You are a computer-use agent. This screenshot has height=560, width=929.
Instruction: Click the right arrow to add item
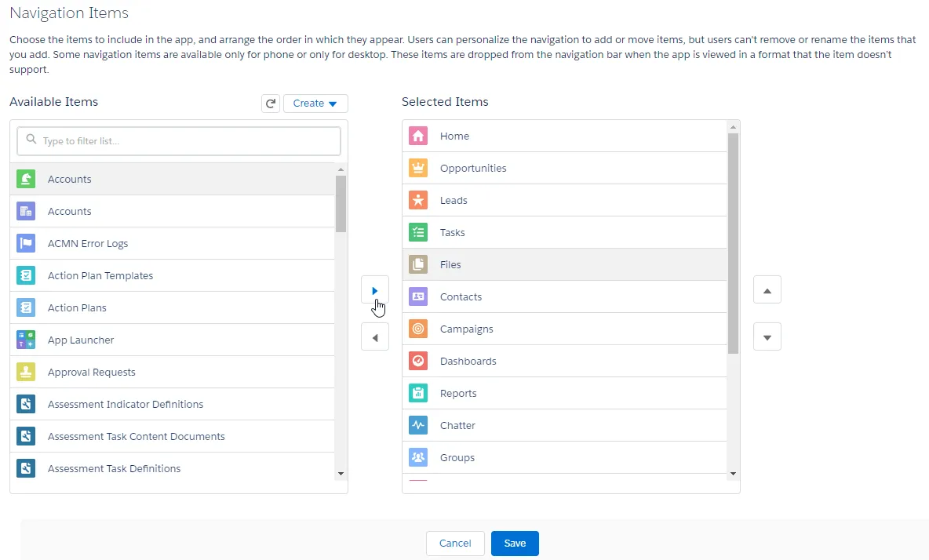coord(375,291)
